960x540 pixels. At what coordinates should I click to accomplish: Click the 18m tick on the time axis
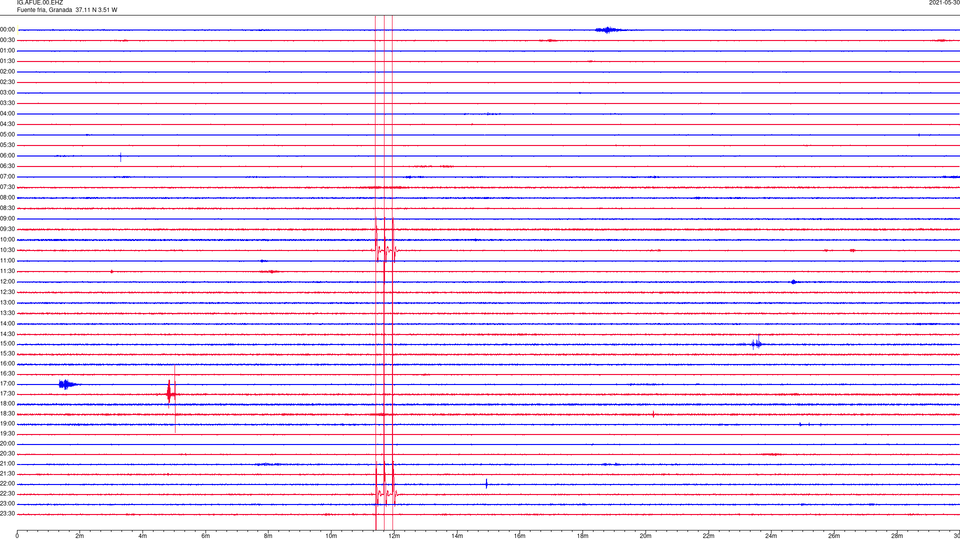pyautogui.click(x=582, y=536)
